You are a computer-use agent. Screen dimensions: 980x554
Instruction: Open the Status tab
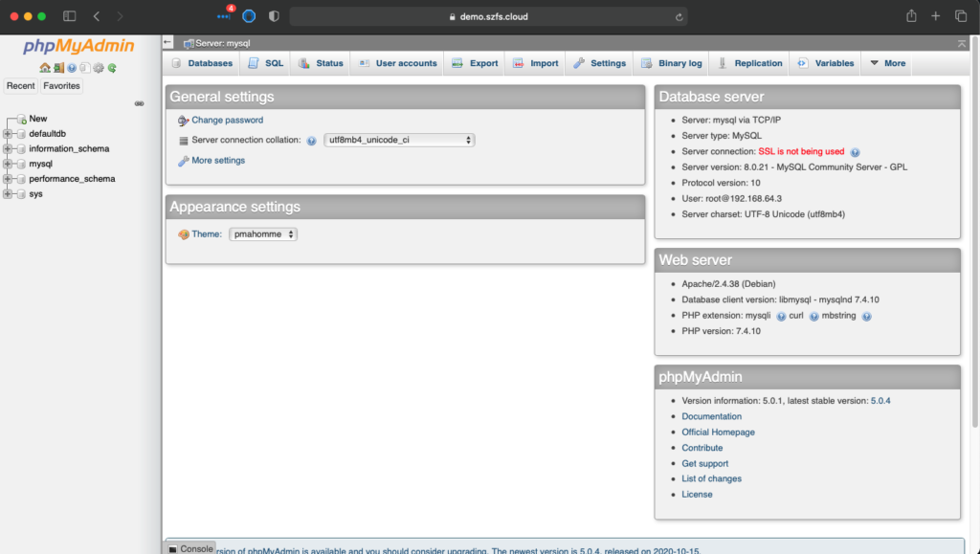(320, 63)
